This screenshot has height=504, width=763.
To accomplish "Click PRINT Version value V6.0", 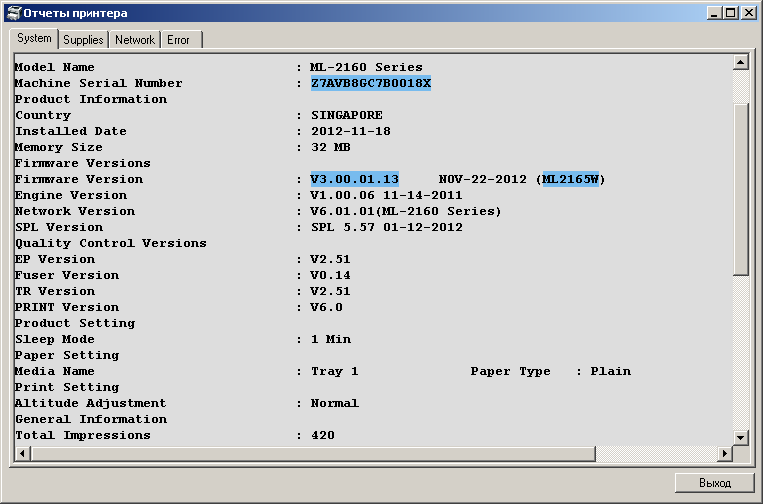I will click(327, 307).
